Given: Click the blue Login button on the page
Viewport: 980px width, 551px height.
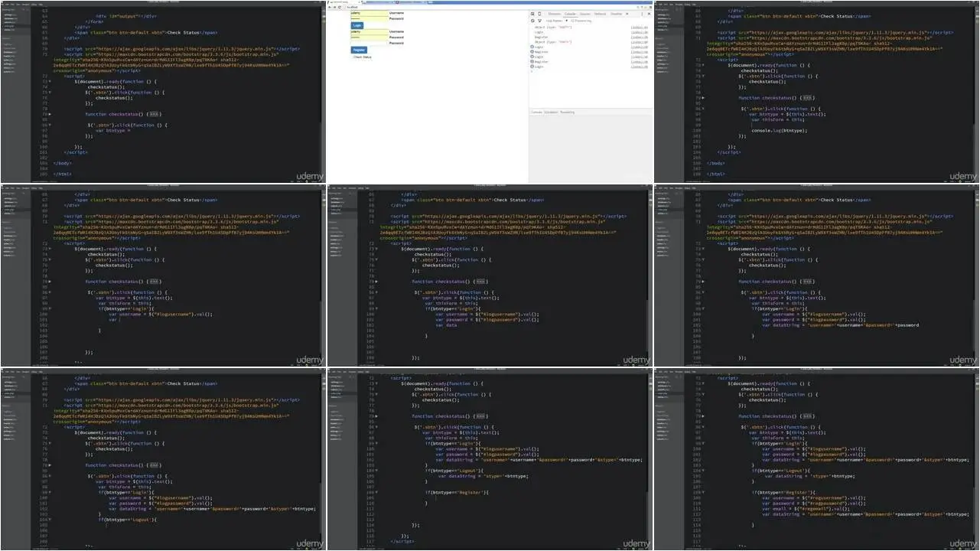Looking at the screenshot, I should tap(357, 25).
